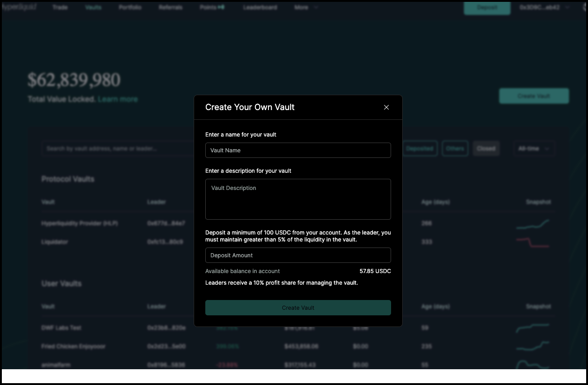Click the Create Vault button in the modal
The image size is (588, 385).
298,307
